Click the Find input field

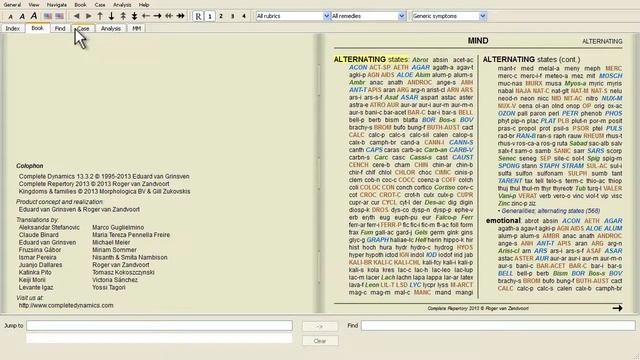tap(498, 325)
